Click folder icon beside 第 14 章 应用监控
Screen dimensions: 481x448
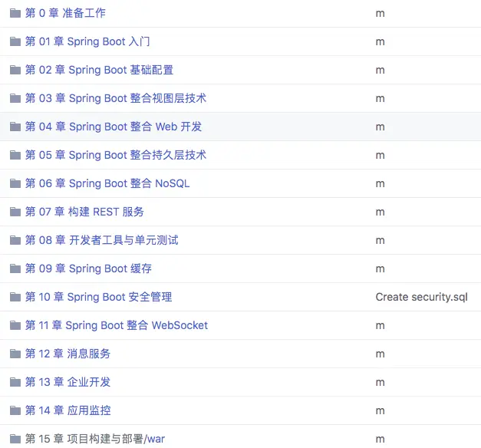[x=15, y=410]
